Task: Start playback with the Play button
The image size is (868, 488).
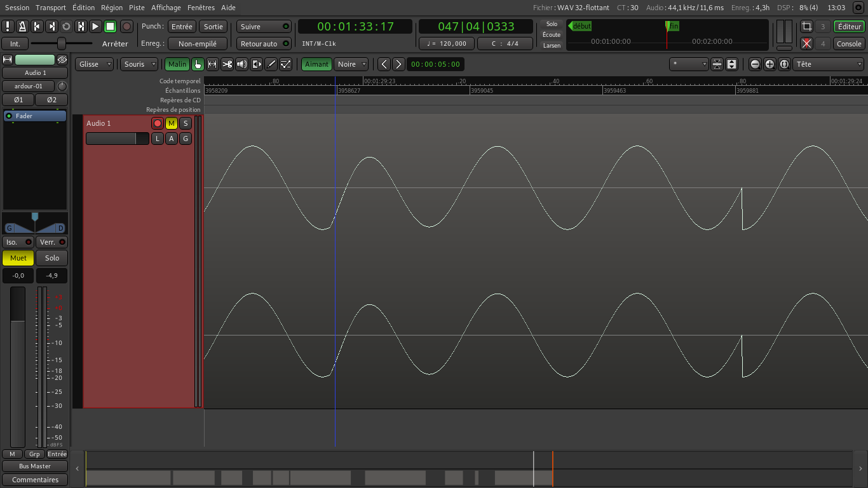Action: (x=95, y=26)
